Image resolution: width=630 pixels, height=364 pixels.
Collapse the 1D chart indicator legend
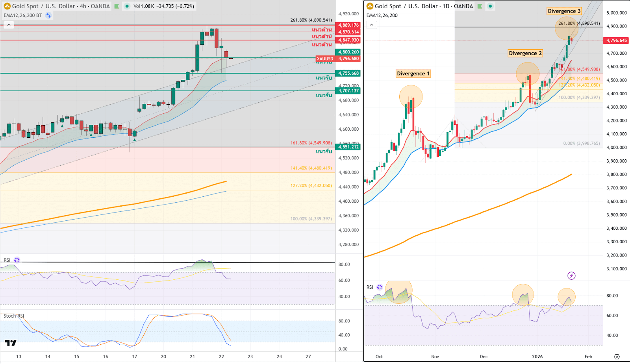[x=371, y=25]
